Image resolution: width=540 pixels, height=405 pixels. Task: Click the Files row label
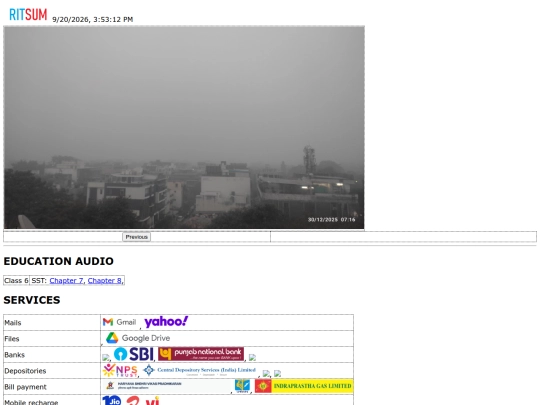pos(12,339)
